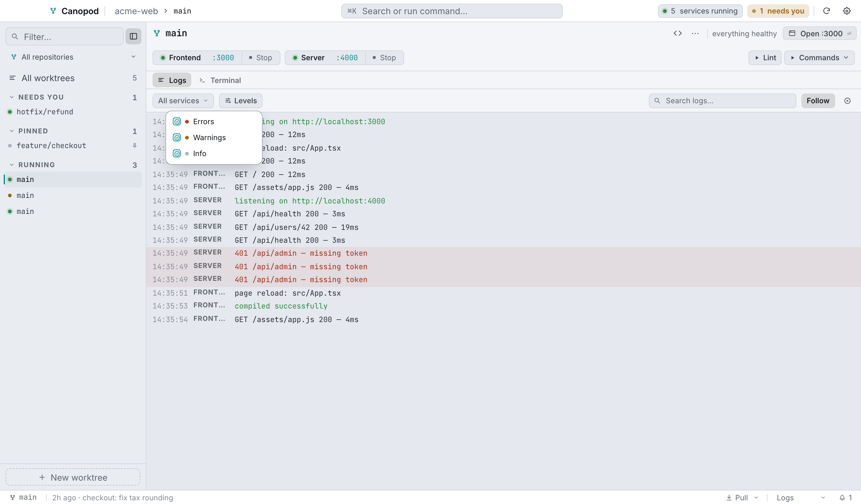Click Pull in the status bar
Image resolution: width=861 pixels, height=504 pixels.
[x=737, y=497]
